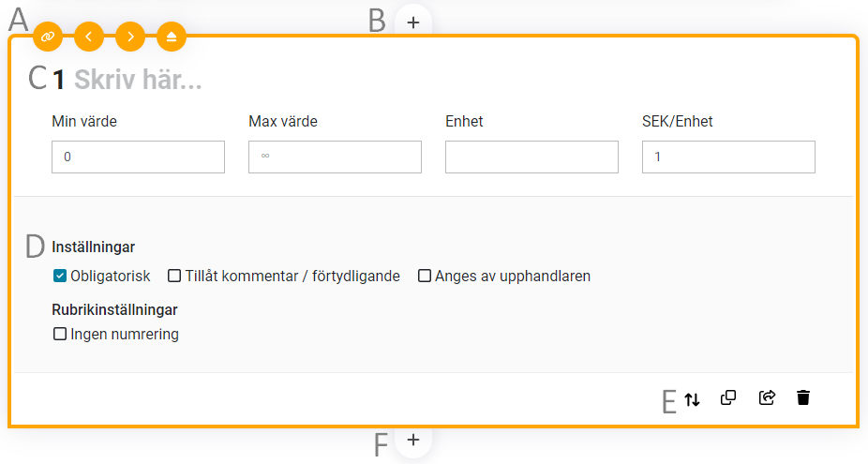Click the Min värde input field
This screenshot has height=464, width=868.
pyautogui.click(x=138, y=157)
